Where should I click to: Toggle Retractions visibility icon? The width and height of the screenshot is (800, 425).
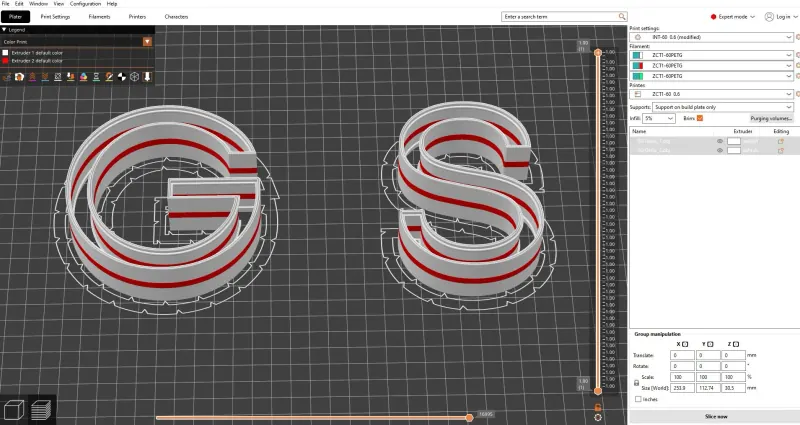(32, 77)
